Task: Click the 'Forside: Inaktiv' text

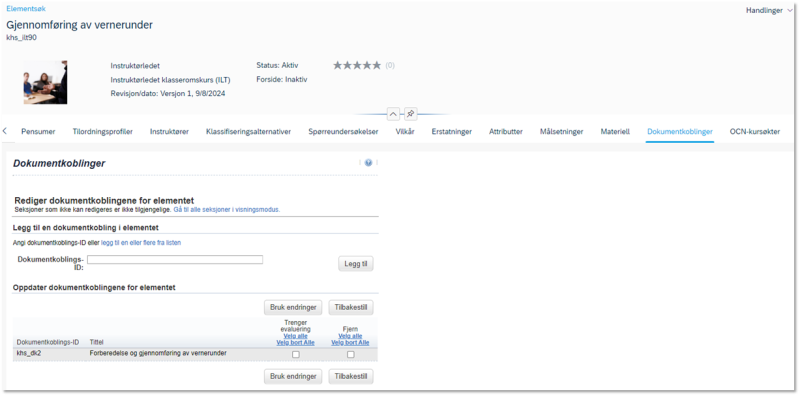Action: point(282,80)
